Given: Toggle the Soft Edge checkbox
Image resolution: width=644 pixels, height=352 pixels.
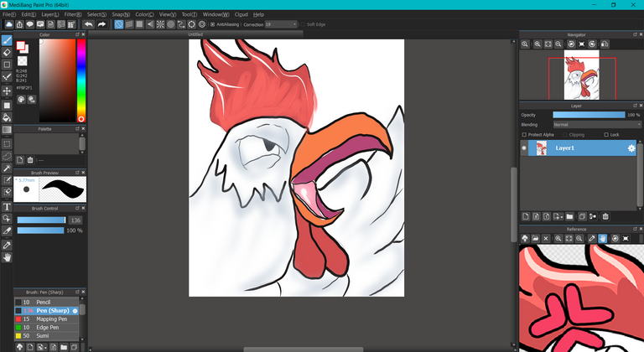Looking at the screenshot, I should [303, 24].
